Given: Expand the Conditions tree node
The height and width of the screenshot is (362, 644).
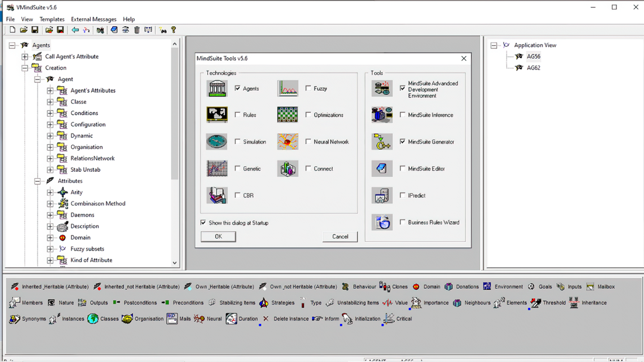Looking at the screenshot, I should coord(50,113).
